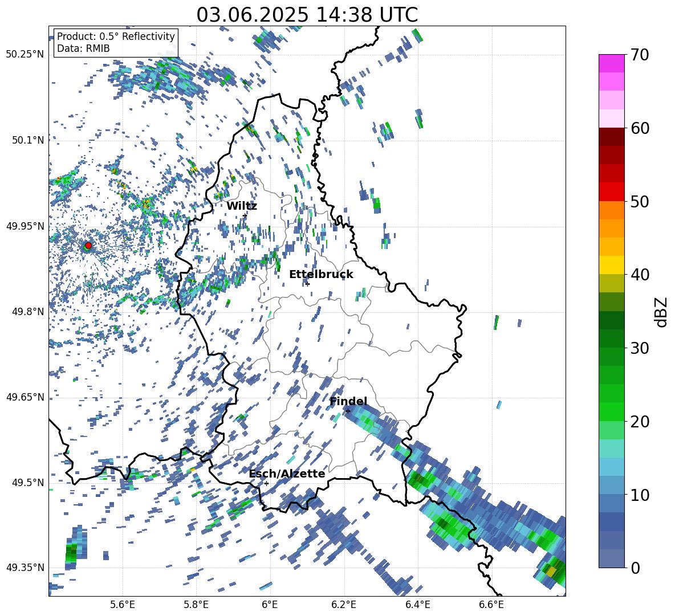Image resolution: width=675 pixels, height=616 pixels.
Task: Click the 49.65°N latitude label
Action: tap(25, 397)
